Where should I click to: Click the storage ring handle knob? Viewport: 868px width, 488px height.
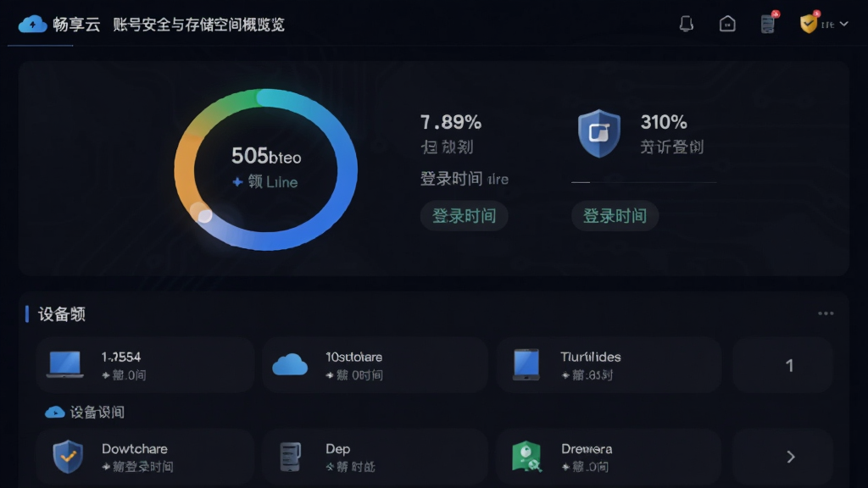pyautogui.click(x=205, y=216)
